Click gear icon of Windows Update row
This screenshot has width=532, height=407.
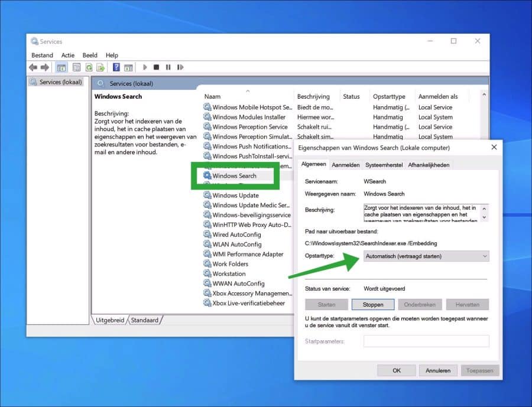coord(207,196)
